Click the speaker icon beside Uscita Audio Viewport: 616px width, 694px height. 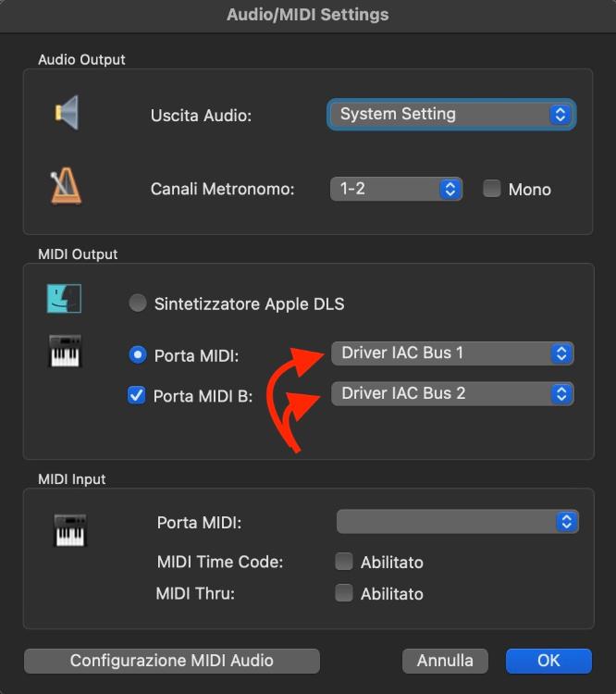click(x=68, y=112)
